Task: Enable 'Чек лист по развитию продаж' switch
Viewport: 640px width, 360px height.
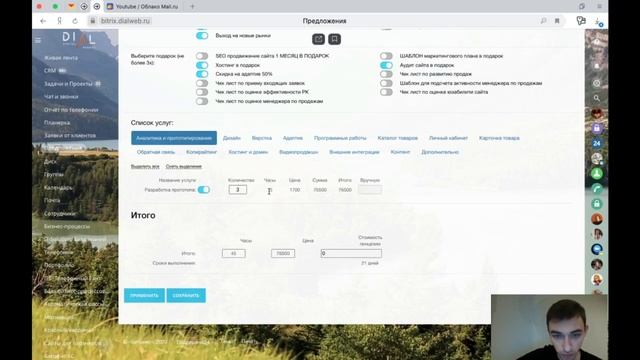Action: [x=386, y=74]
